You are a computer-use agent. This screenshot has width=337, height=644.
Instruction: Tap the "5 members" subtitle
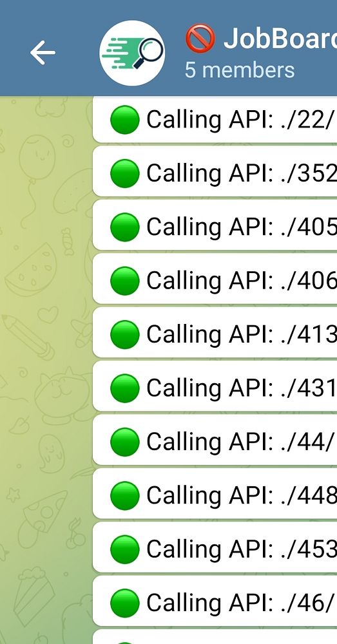coord(240,70)
